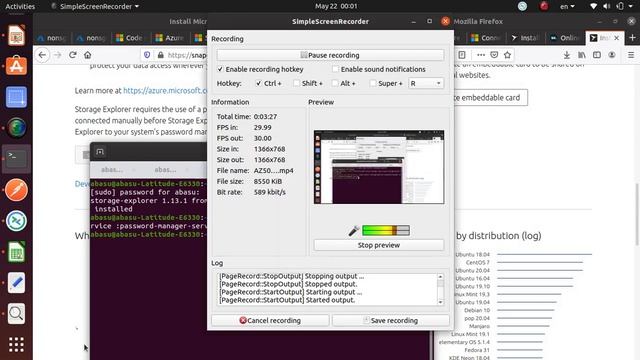Launch LibreOffice Impress from dock
The image size is (640, 360).
tap(16, 35)
